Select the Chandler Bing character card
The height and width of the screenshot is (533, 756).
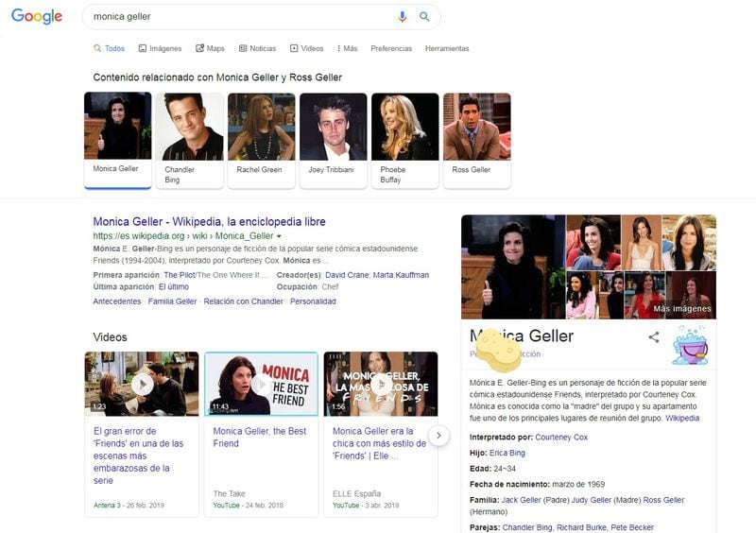[190, 140]
